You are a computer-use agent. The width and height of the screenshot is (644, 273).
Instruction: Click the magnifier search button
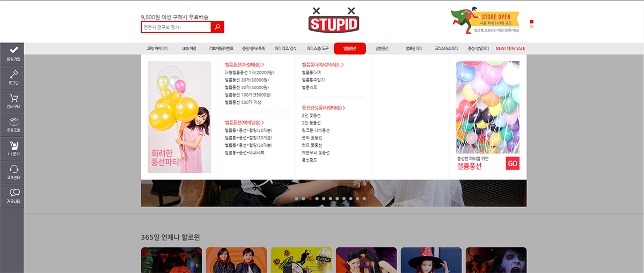[217, 27]
